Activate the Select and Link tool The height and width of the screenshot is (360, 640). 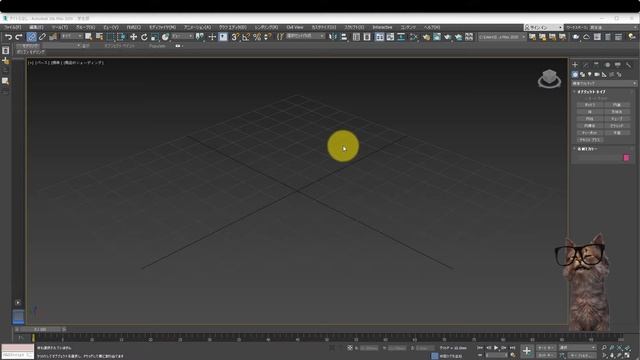coord(31,37)
